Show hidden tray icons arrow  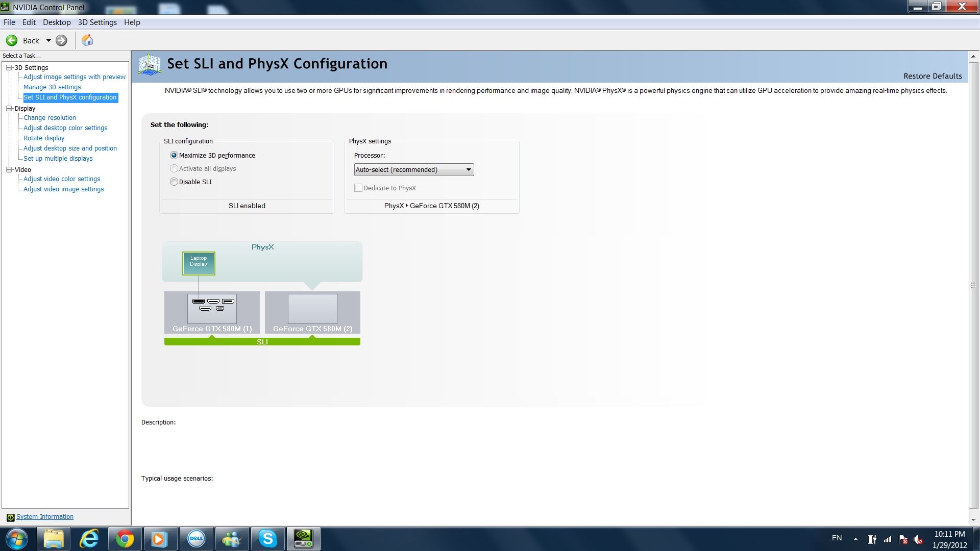point(855,539)
